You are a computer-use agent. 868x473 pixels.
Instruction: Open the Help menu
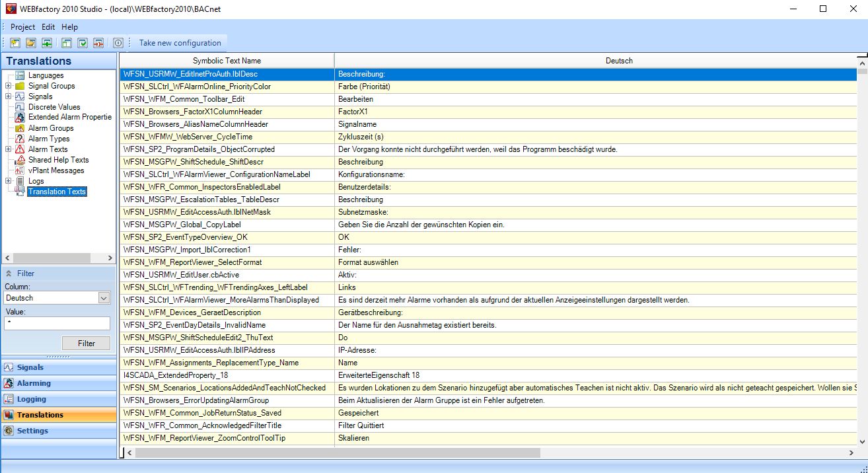tap(69, 27)
